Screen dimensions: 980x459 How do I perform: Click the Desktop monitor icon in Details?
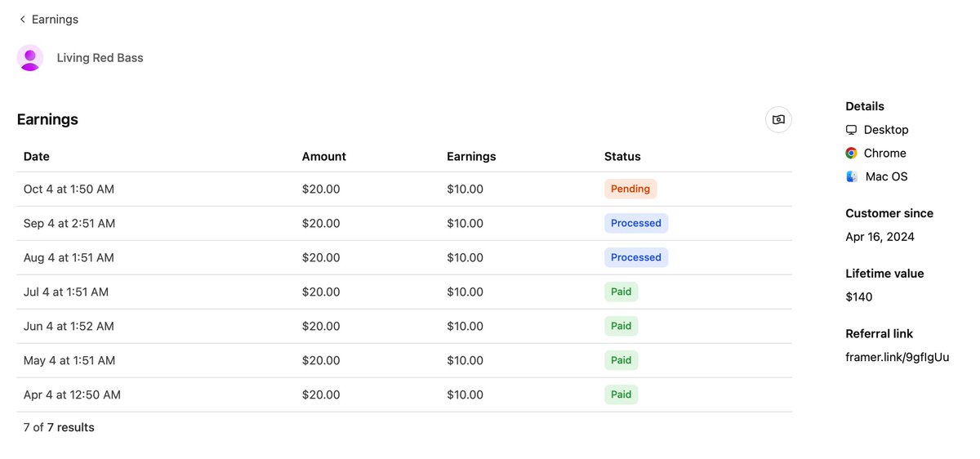point(851,130)
